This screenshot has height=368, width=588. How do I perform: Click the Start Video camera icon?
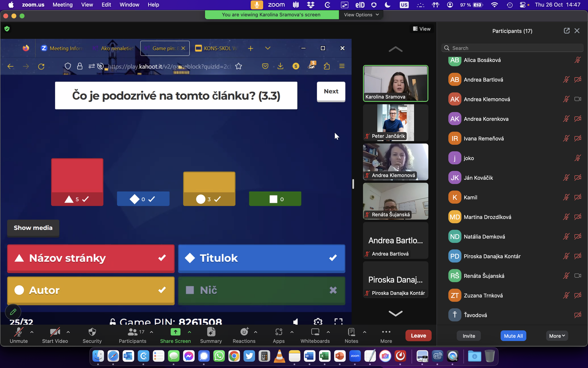coord(55,332)
